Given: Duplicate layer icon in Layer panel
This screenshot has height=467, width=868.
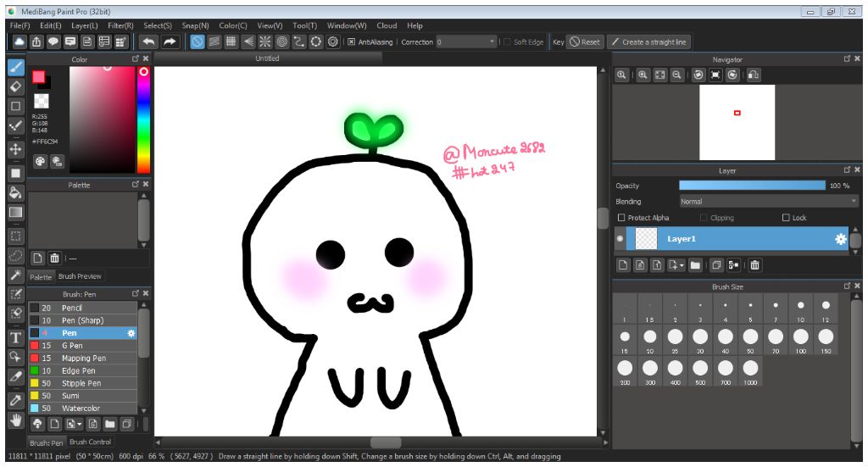Looking at the screenshot, I should click(716, 265).
